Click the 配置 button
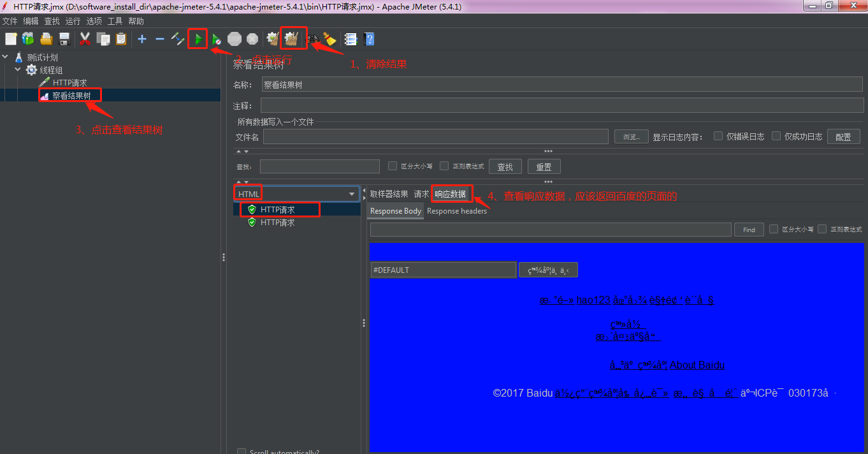This screenshot has height=454, width=868. point(843,136)
